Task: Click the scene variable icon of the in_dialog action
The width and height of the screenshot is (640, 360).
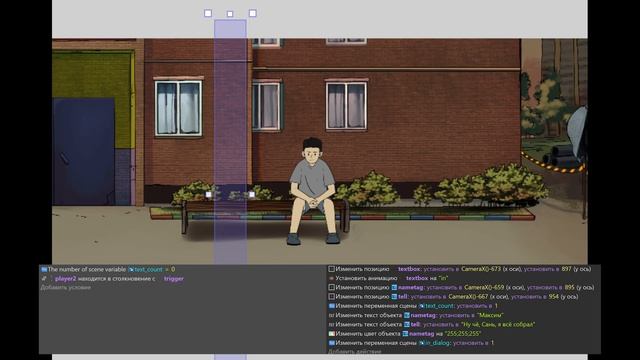Action: click(331, 343)
